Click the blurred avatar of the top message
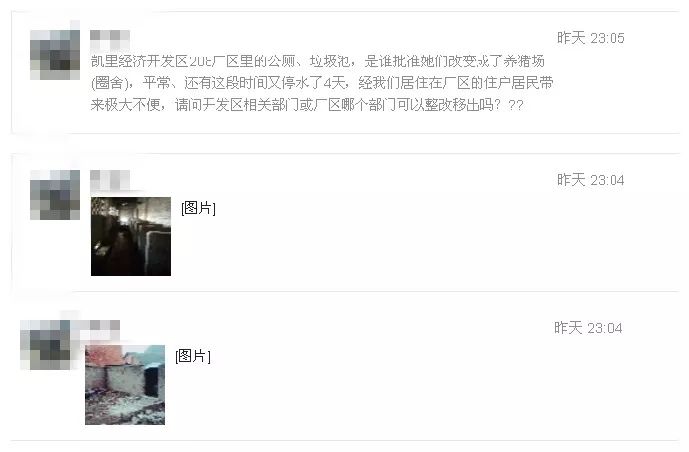 [55, 55]
